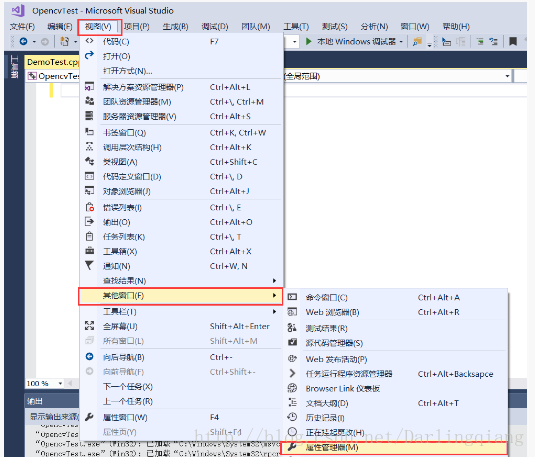This screenshot has width=535, height=457.
Task: Open the 调试(D) menu
Action: pos(215,27)
